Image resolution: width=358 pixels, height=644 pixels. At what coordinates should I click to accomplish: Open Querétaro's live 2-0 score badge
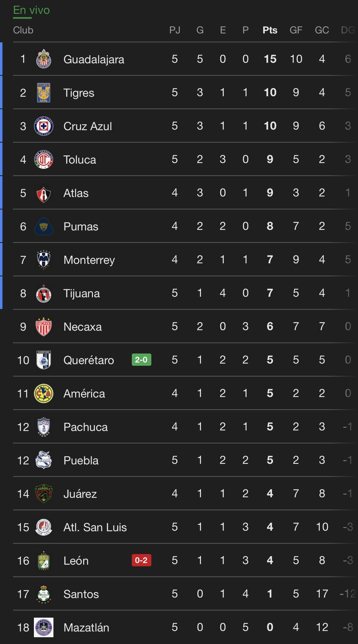coord(141,360)
